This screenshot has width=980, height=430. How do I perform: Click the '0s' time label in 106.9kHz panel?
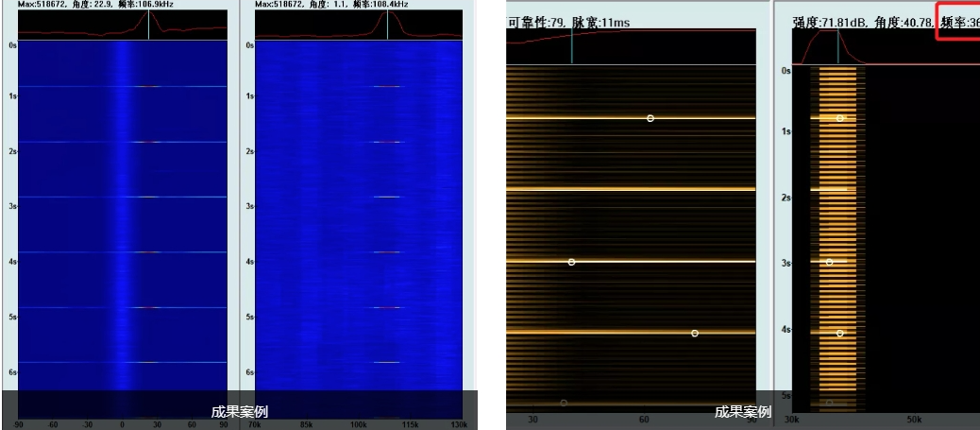12,45
